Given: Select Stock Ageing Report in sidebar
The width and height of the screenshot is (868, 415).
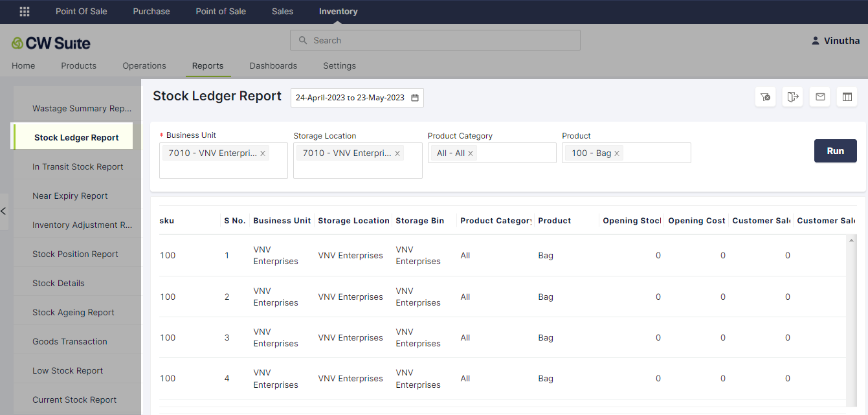Looking at the screenshot, I should [73, 313].
